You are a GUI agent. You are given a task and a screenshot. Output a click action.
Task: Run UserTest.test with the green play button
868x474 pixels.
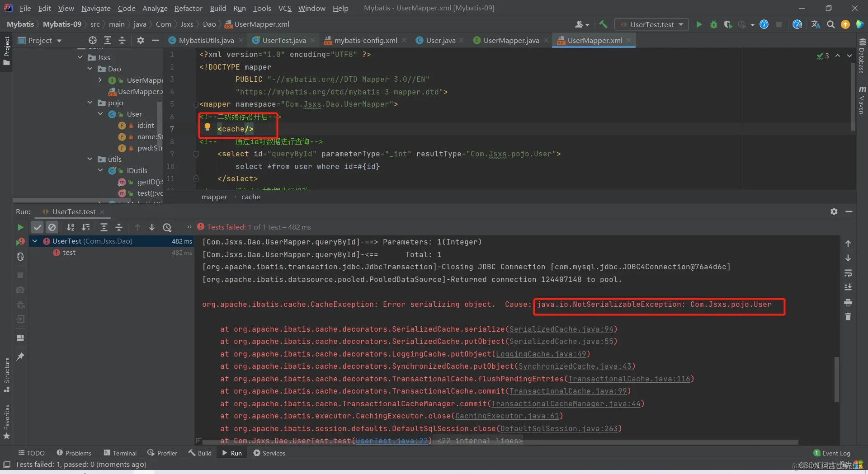tap(699, 24)
